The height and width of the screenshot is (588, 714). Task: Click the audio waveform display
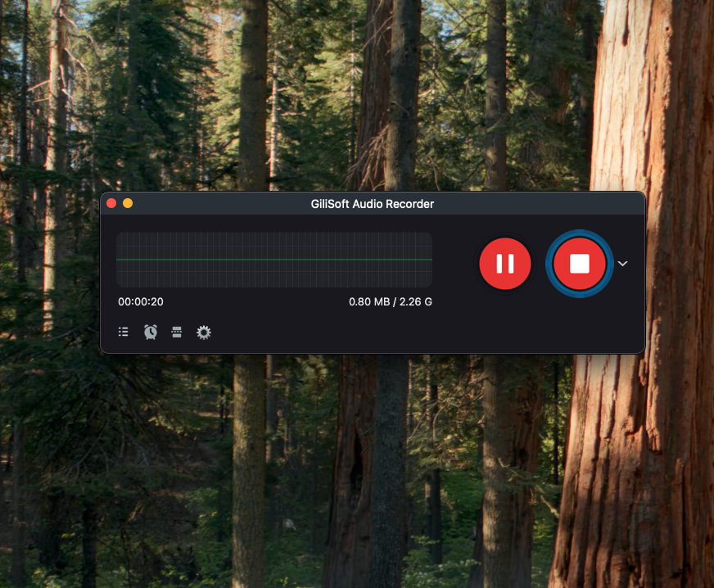[274, 260]
